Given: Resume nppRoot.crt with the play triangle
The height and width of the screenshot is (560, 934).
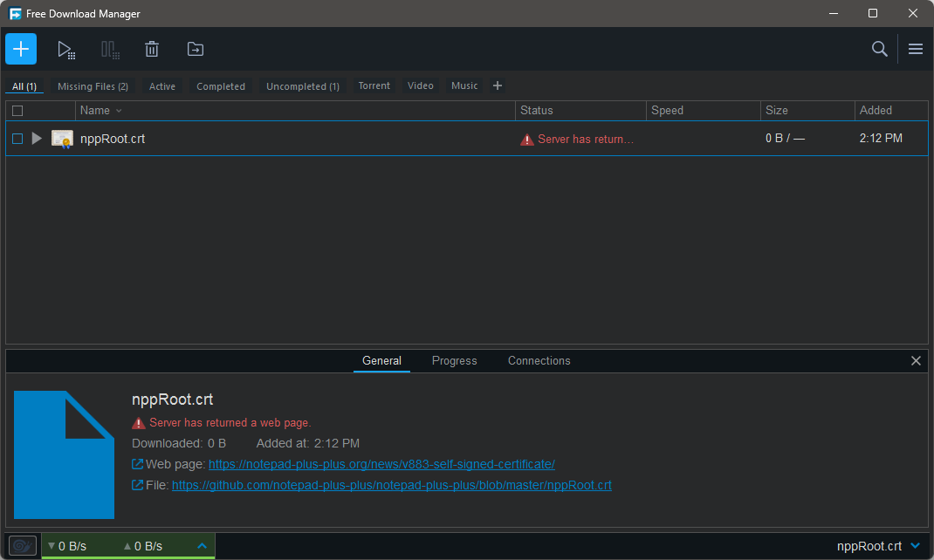Looking at the screenshot, I should [x=37, y=138].
